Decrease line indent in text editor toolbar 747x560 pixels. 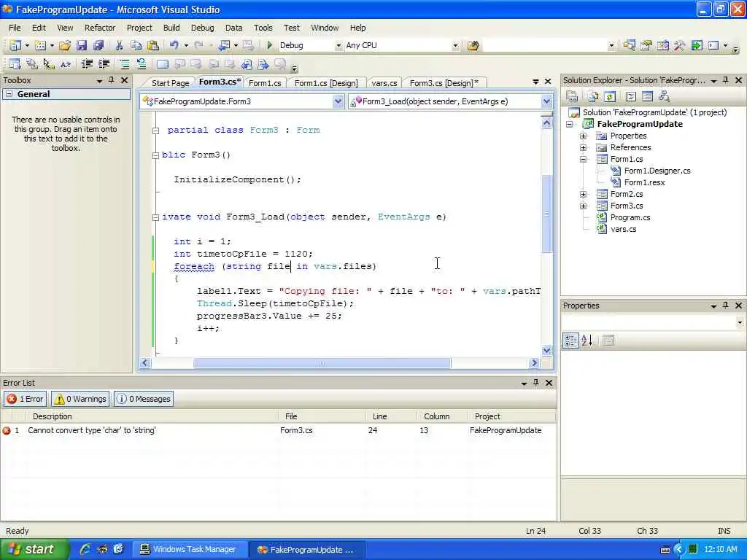coord(87,64)
